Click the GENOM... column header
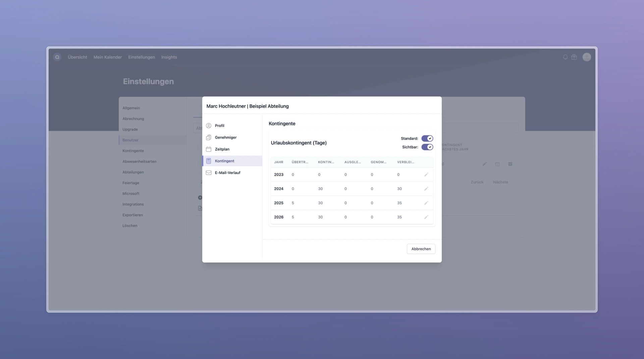The height and width of the screenshot is (359, 644). click(379, 162)
